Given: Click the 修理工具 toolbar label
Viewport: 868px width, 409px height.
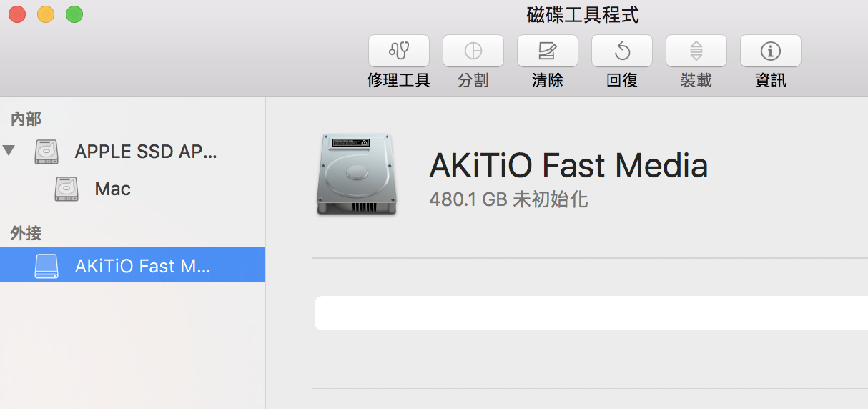Looking at the screenshot, I should tap(398, 80).
